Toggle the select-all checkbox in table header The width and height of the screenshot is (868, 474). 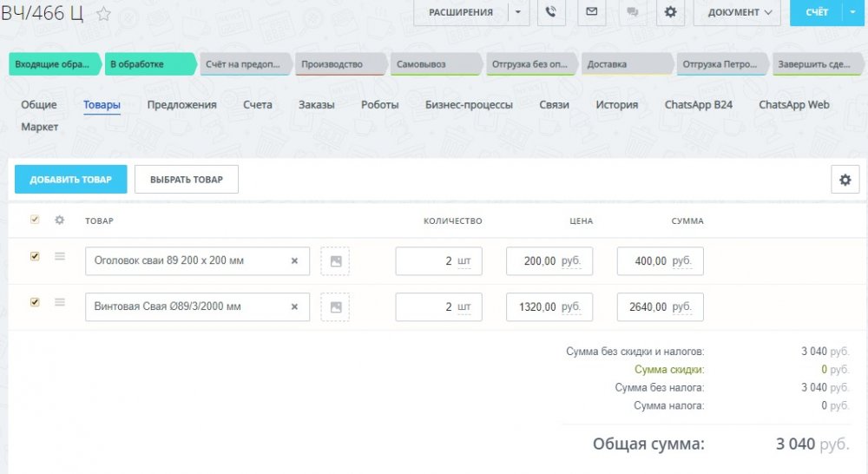[35, 220]
